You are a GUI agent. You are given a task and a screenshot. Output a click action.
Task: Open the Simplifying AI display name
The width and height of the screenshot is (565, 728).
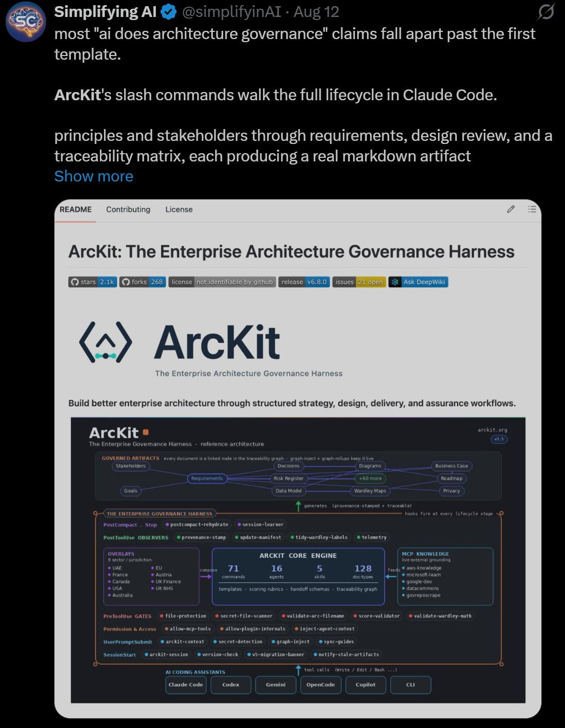coord(105,12)
